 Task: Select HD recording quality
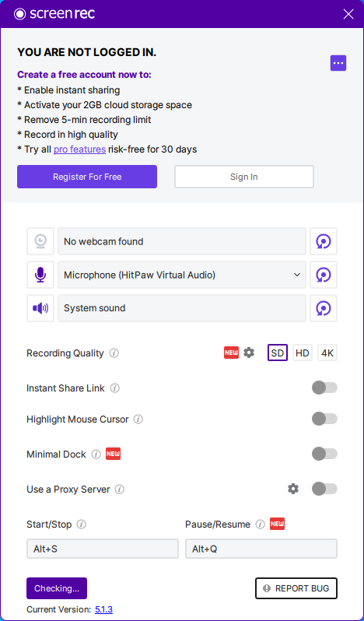click(x=303, y=353)
